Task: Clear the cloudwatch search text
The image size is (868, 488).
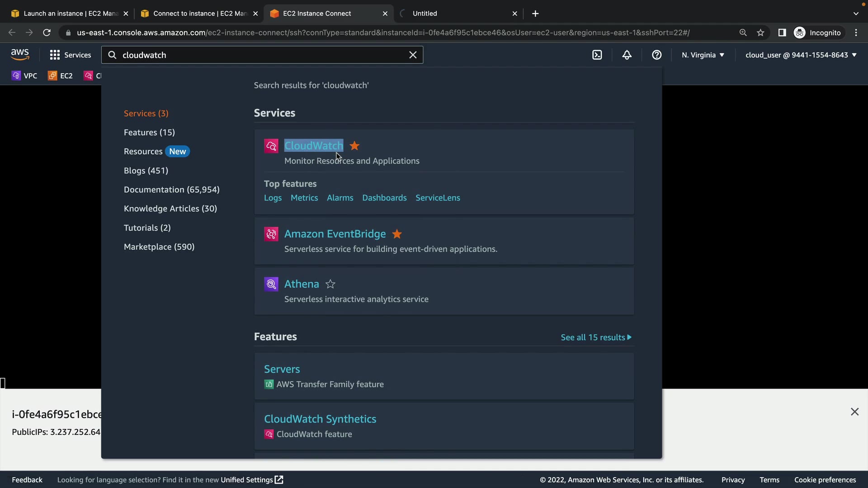Action: point(413,55)
